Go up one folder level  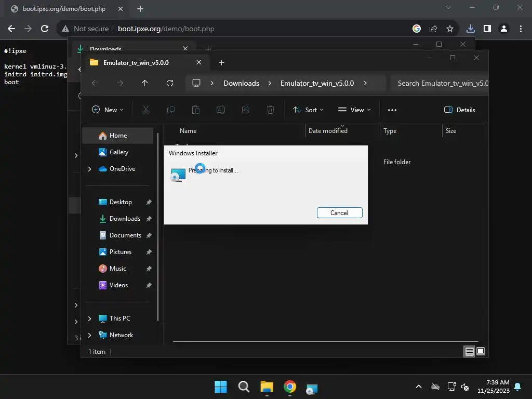(x=145, y=83)
